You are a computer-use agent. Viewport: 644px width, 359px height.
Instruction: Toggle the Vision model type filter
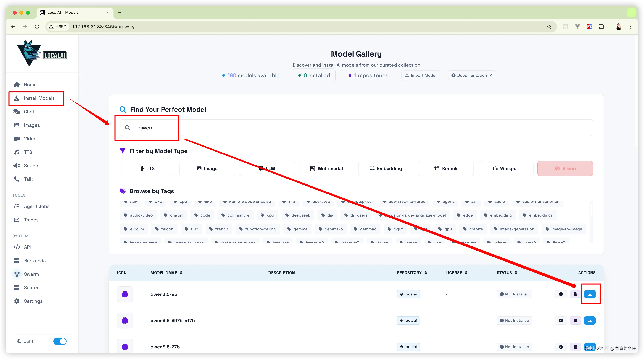565,168
